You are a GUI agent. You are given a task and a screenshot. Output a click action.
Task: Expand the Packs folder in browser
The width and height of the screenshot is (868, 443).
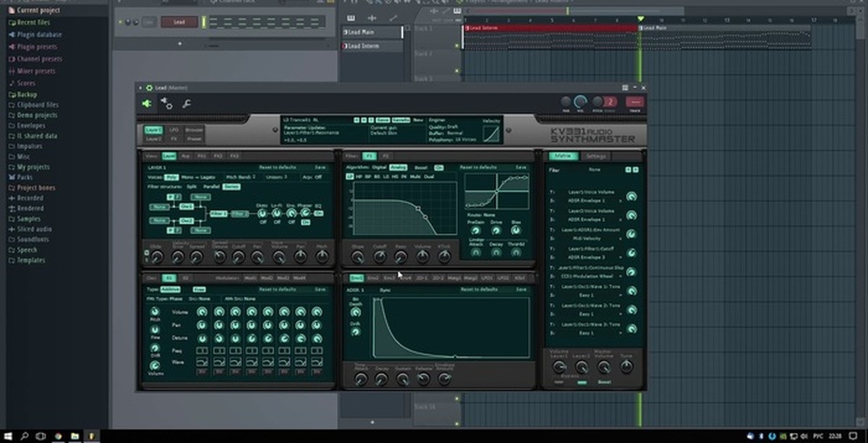25,176
